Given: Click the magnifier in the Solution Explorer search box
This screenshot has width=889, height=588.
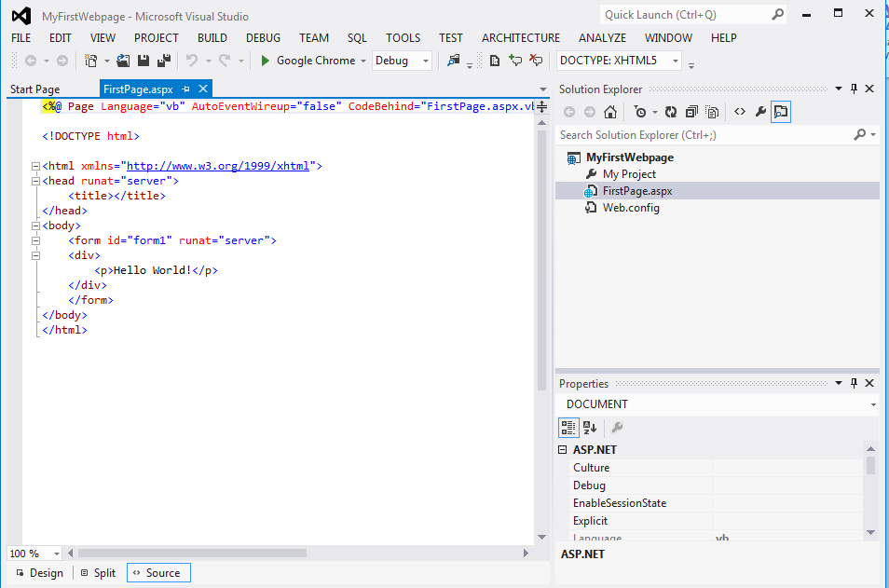Looking at the screenshot, I should pos(860,135).
